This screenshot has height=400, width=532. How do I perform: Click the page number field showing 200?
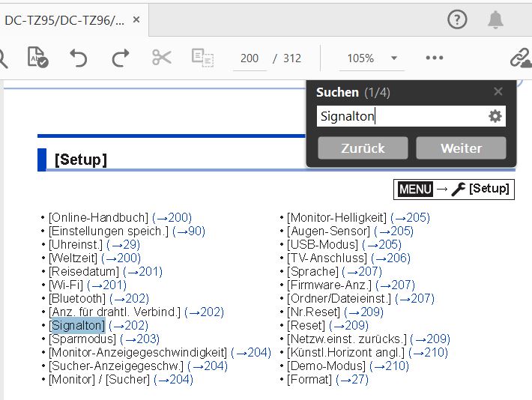250,58
